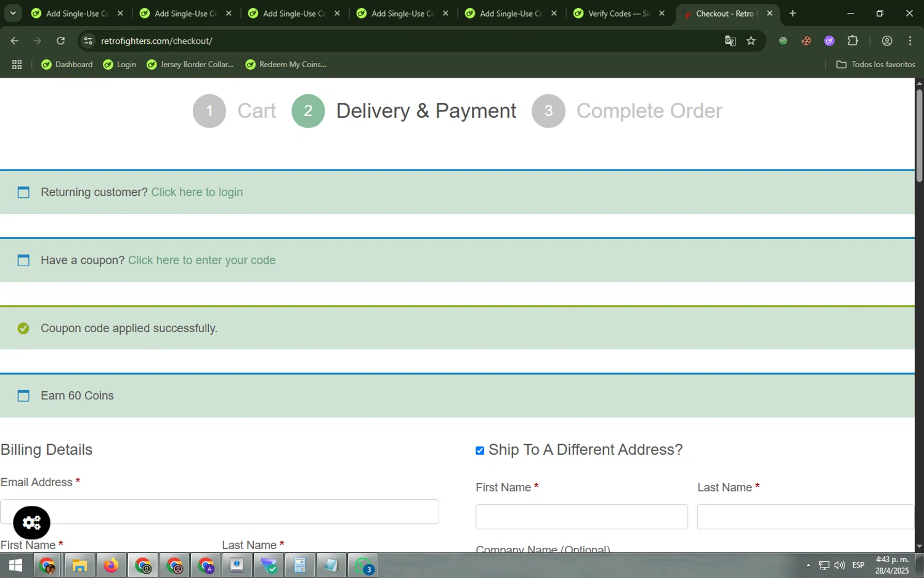Open the Jersey Border Collar bookmark
924x578 pixels.
click(x=190, y=64)
